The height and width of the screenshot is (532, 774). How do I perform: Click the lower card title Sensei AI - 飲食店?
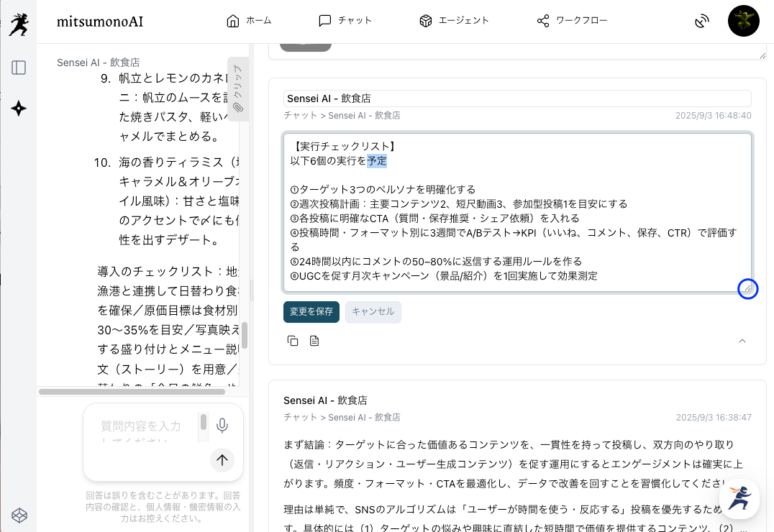[325, 400]
